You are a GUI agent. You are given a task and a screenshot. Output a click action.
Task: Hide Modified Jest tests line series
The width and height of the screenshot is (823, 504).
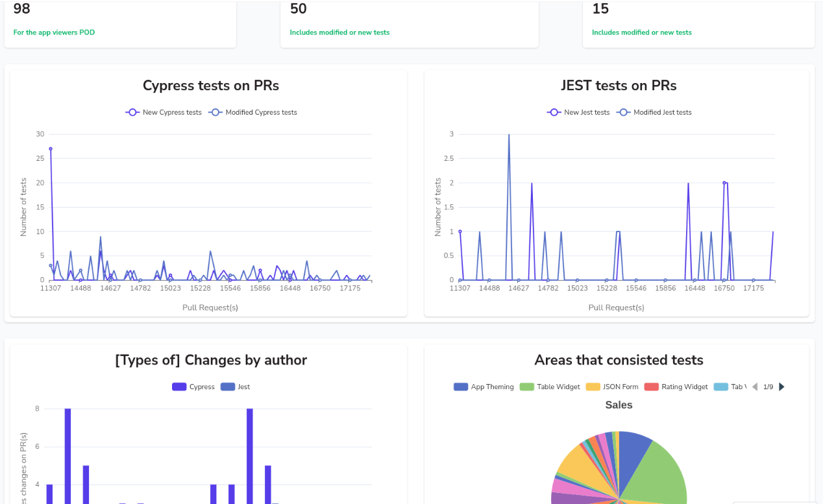tap(654, 112)
